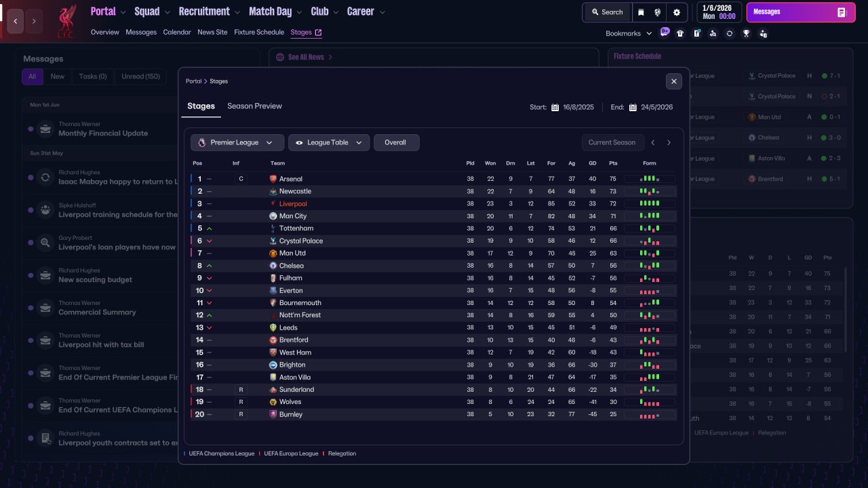Filter messages by Tasks (0)
This screenshot has width=868, height=488.
pyautogui.click(x=93, y=77)
